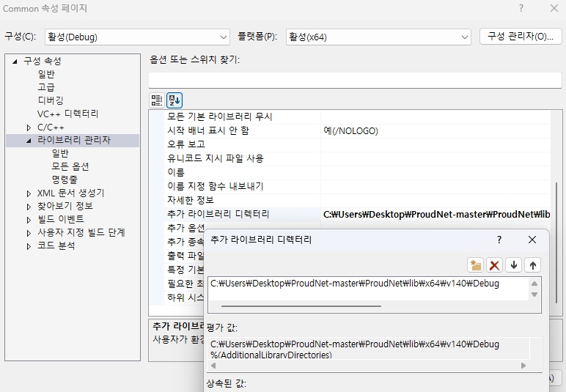Click the new line folder icon
This screenshot has height=392, width=566.
[476, 265]
